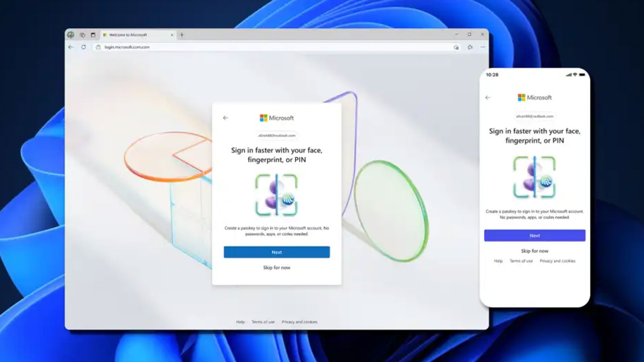Tap the account email pill on the phone
The height and width of the screenshot is (362, 644).
point(535,116)
